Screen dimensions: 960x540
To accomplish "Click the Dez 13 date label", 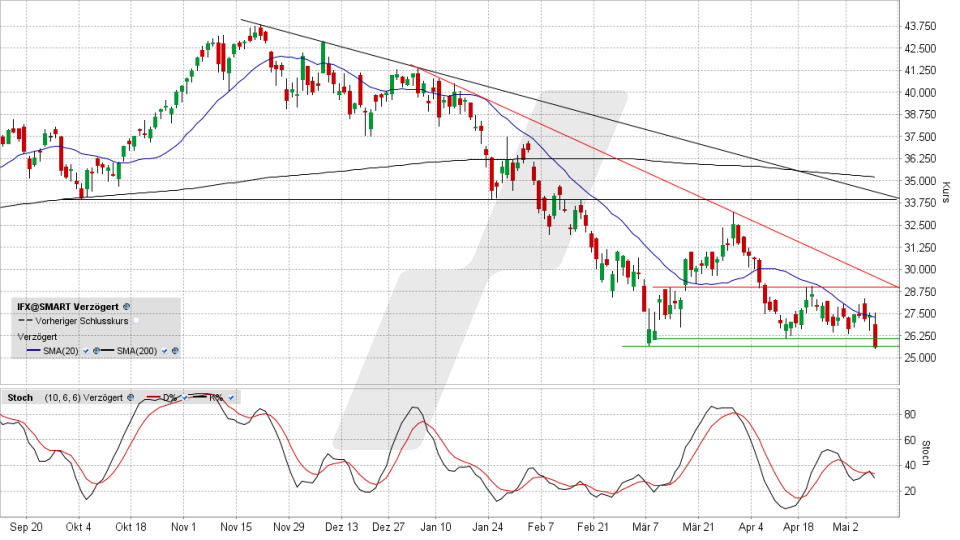I will [x=342, y=527].
